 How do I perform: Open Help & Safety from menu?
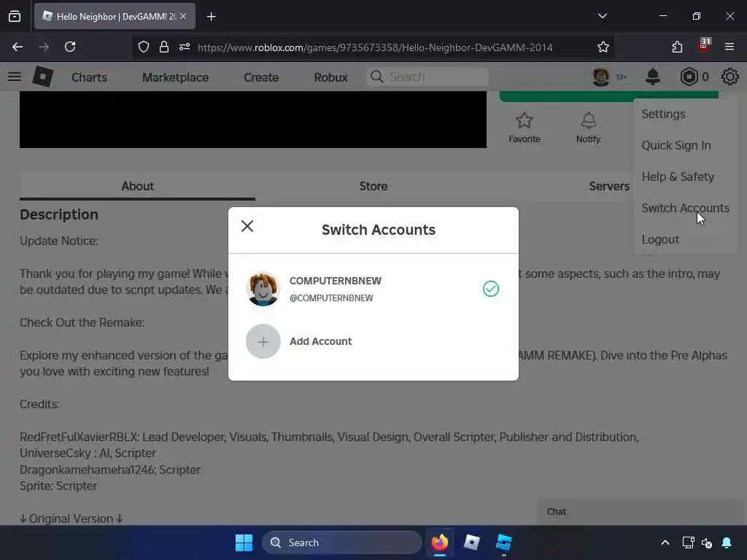[678, 176]
